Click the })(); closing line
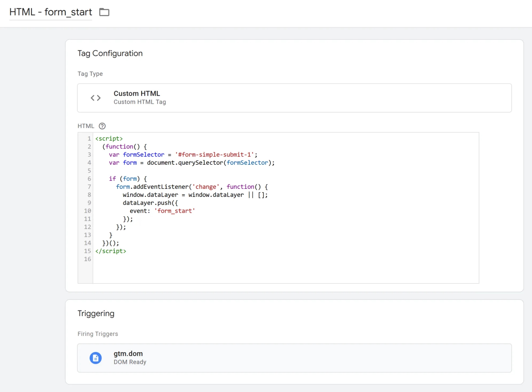Image resolution: width=532 pixels, height=392 pixels. pyautogui.click(x=111, y=243)
